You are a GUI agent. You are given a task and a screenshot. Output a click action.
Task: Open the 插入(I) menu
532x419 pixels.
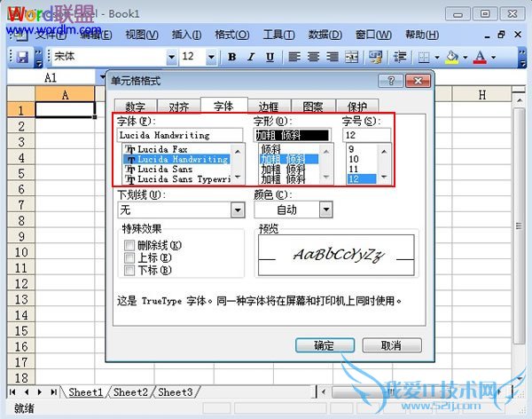(x=186, y=35)
